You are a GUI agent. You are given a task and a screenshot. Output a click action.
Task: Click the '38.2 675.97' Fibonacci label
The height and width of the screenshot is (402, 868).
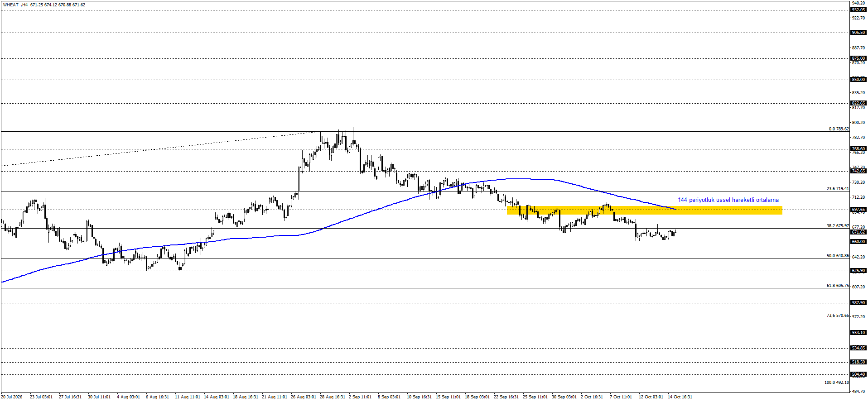pyautogui.click(x=838, y=226)
